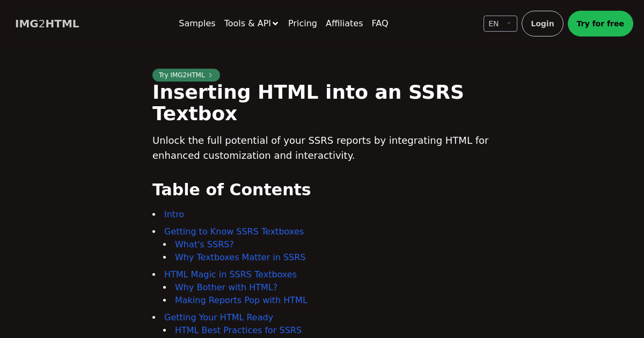644x338 pixels.
Task: Open HTML Magic in SSRS Textboxes link
Action: pos(230,274)
